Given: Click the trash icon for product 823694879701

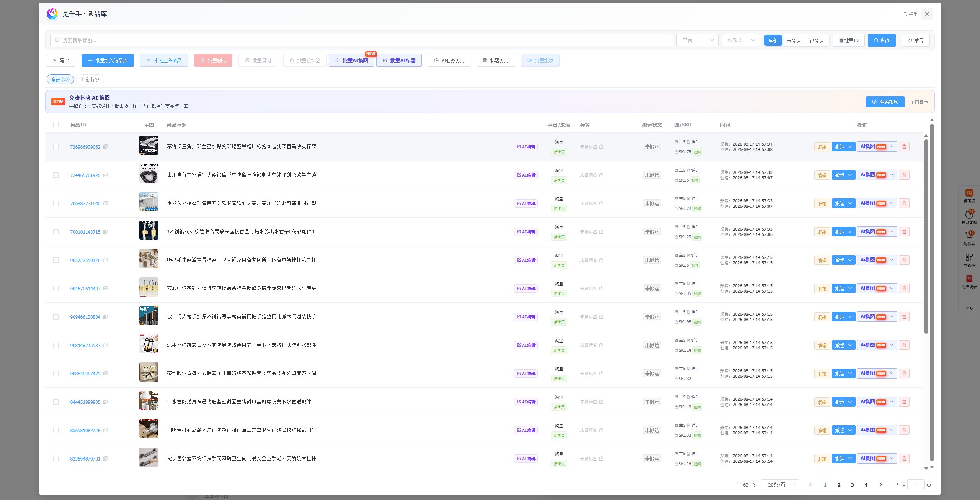Looking at the screenshot, I should click(904, 459).
